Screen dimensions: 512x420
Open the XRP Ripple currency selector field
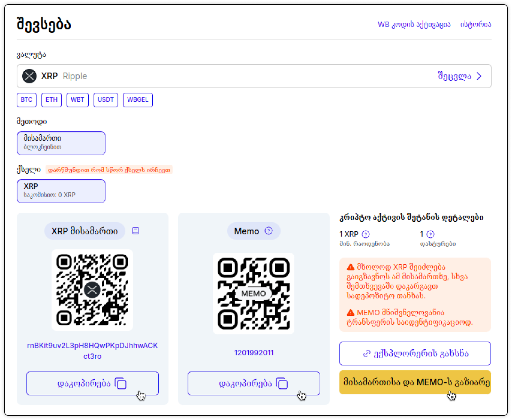(x=254, y=76)
